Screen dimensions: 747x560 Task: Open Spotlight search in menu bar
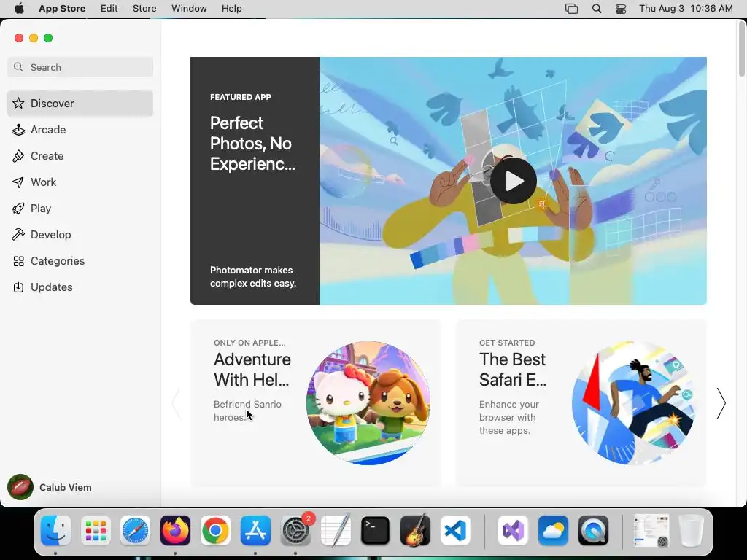coord(597,9)
